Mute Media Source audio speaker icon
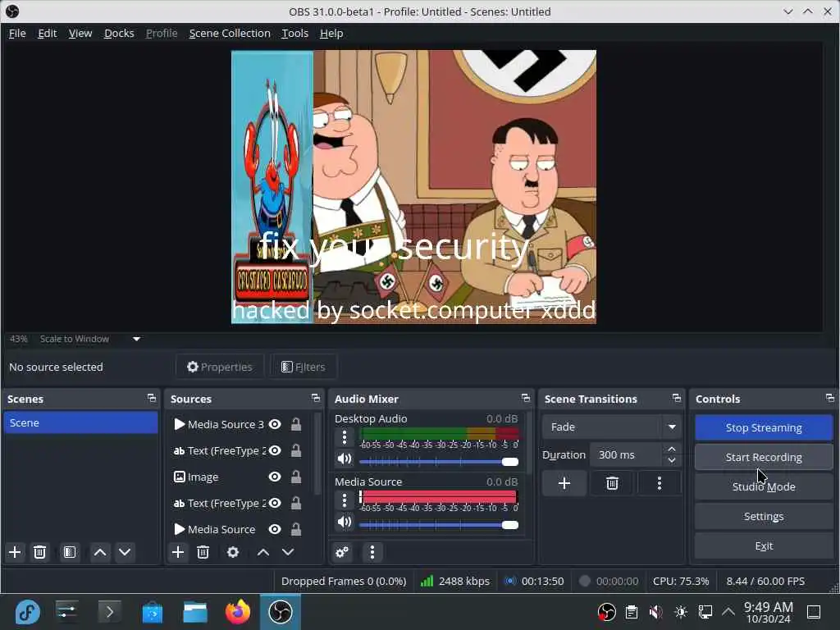The image size is (840, 630). pyautogui.click(x=345, y=523)
